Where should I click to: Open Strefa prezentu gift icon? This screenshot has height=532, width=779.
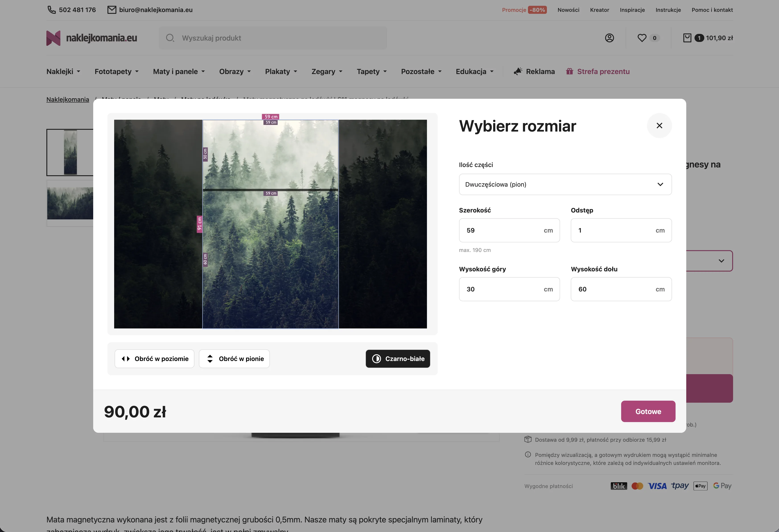(x=570, y=71)
